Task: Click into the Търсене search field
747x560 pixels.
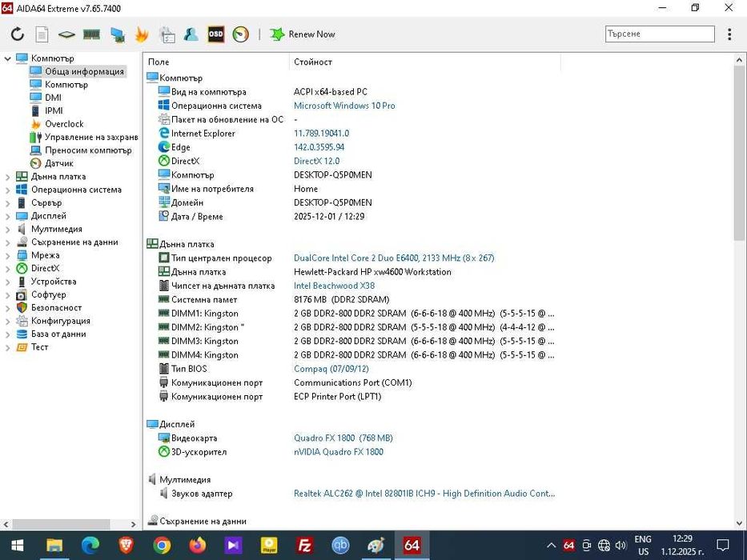Action: click(x=660, y=34)
